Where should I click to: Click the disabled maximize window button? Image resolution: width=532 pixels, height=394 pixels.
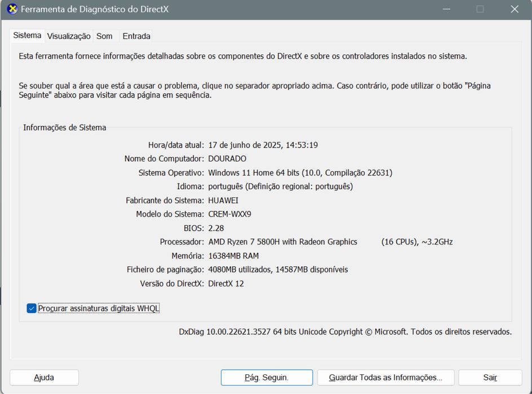[480, 9]
